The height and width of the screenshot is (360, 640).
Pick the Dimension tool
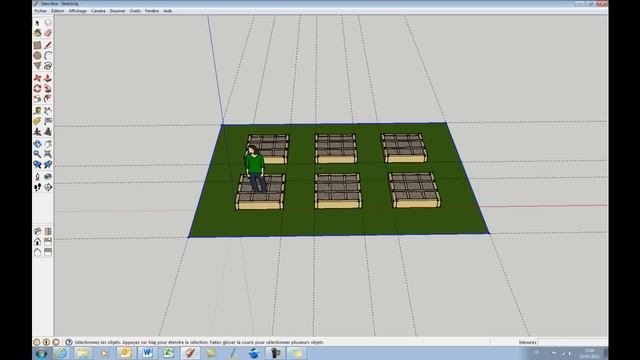(48, 111)
